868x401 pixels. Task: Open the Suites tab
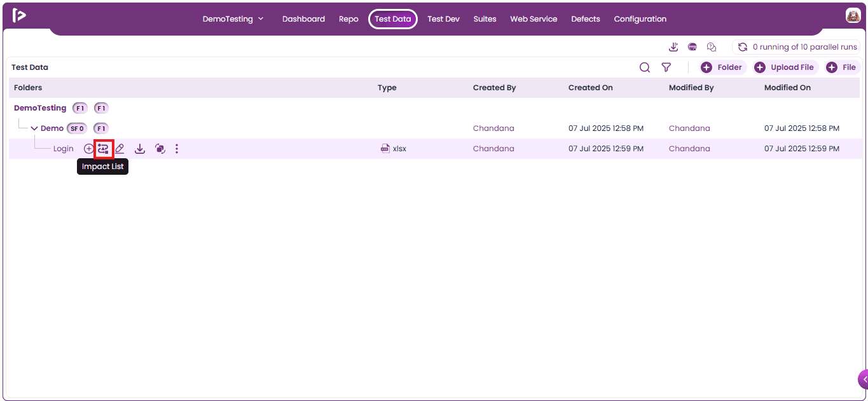(485, 19)
